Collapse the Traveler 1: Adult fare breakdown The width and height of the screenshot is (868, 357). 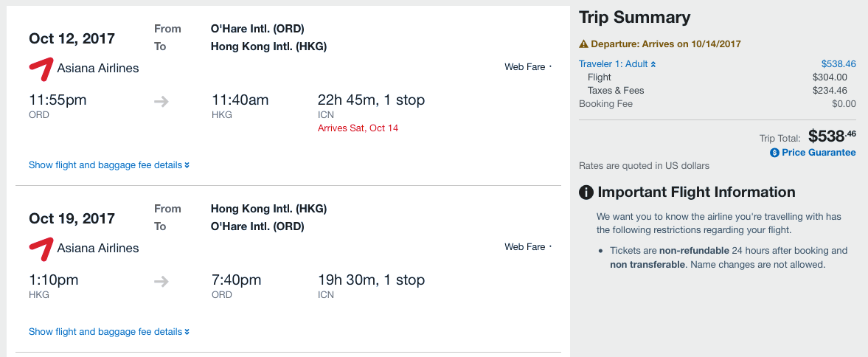pos(617,64)
